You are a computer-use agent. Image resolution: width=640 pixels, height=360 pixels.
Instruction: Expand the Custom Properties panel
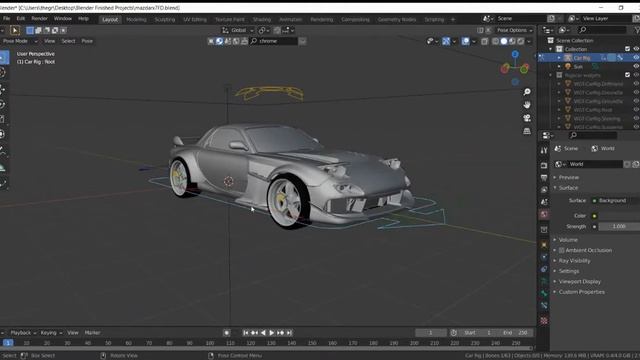[x=581, y=292]
